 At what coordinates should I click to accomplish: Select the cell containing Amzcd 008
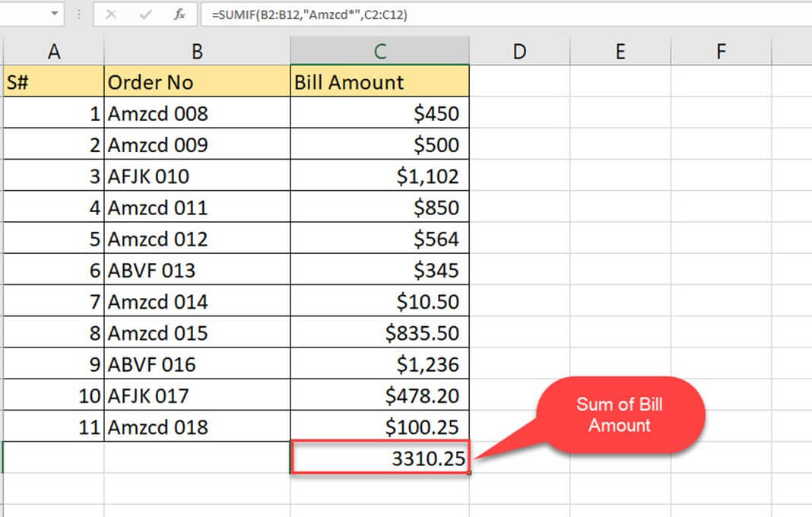point(197,114)
